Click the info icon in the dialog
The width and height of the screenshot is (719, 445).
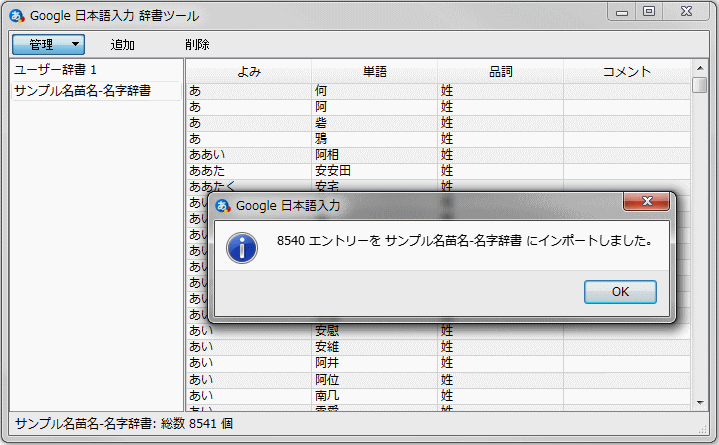click(x=242, y=248)
